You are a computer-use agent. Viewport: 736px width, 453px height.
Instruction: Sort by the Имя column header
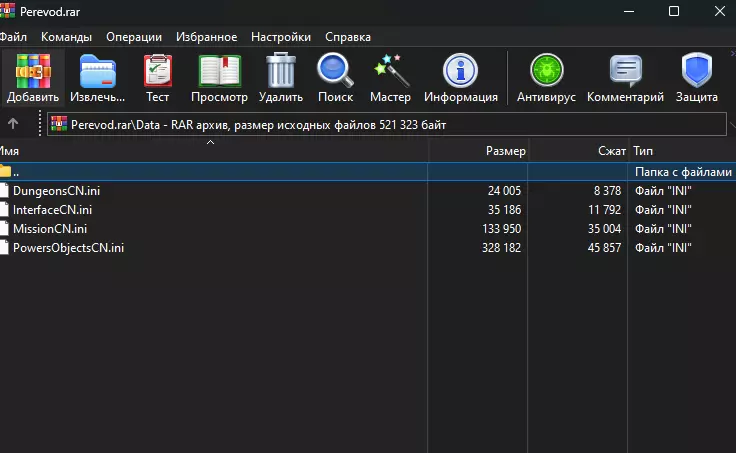(x=214, y=151)
